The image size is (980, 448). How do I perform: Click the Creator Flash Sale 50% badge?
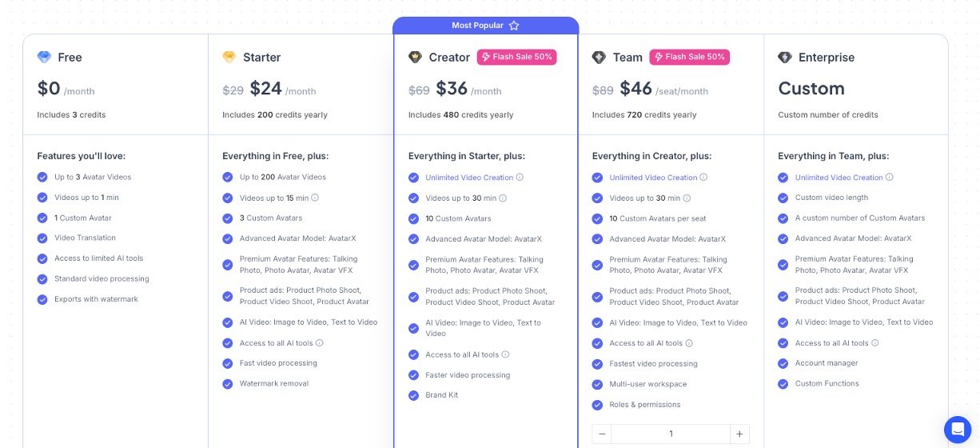(517, 57)
